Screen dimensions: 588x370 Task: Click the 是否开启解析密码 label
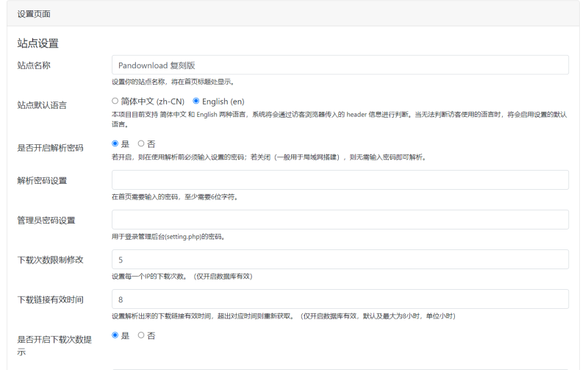tap(50, 148)
